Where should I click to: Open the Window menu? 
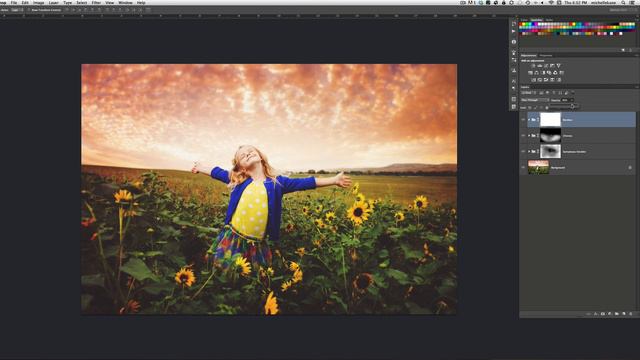[125, 2]
